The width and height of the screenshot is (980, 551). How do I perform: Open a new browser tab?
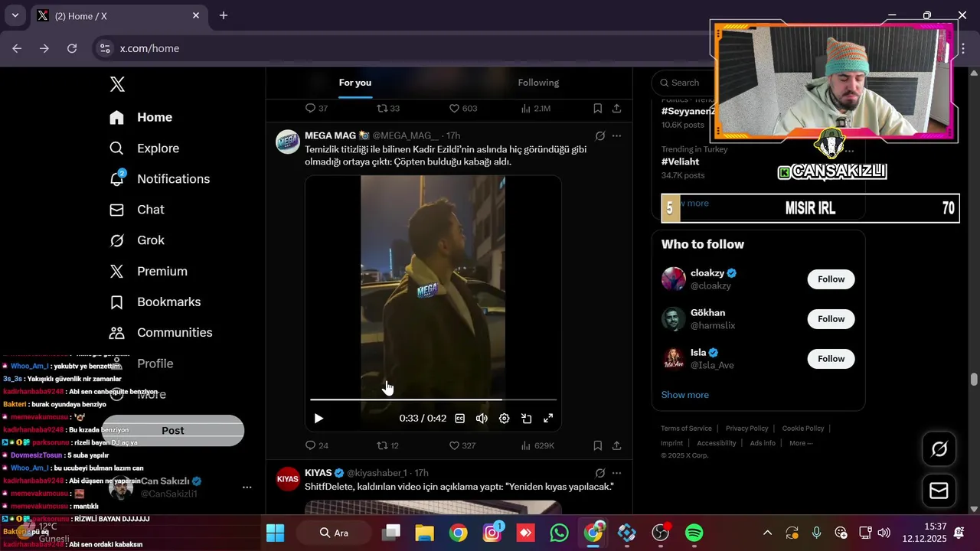[224, 15]
